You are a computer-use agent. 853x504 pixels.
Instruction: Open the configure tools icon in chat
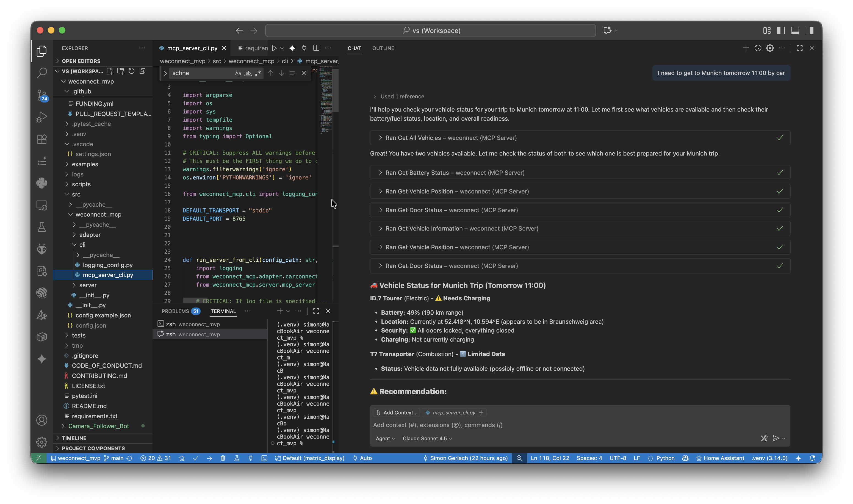(x=764, y=438)
